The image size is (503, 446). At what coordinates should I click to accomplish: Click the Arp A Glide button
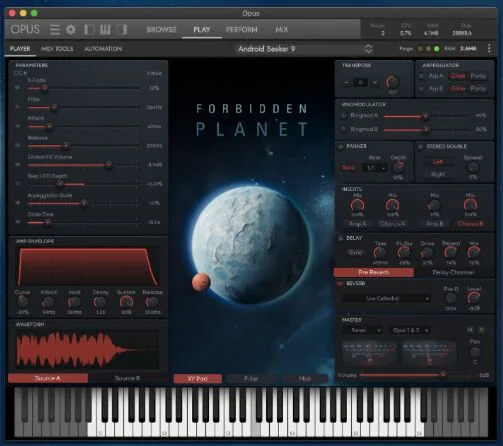[x=458, y=76]
